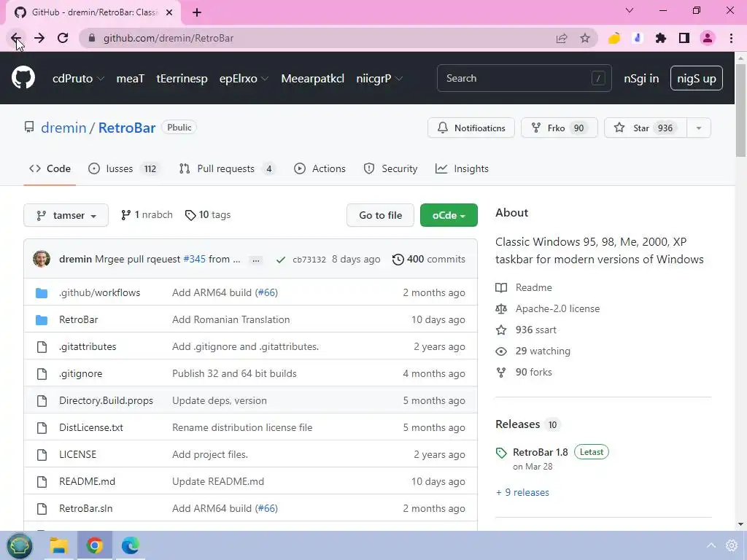747x560 pixels.
Task: Open the .gitignore file
Action: click(x=80, y=374)
